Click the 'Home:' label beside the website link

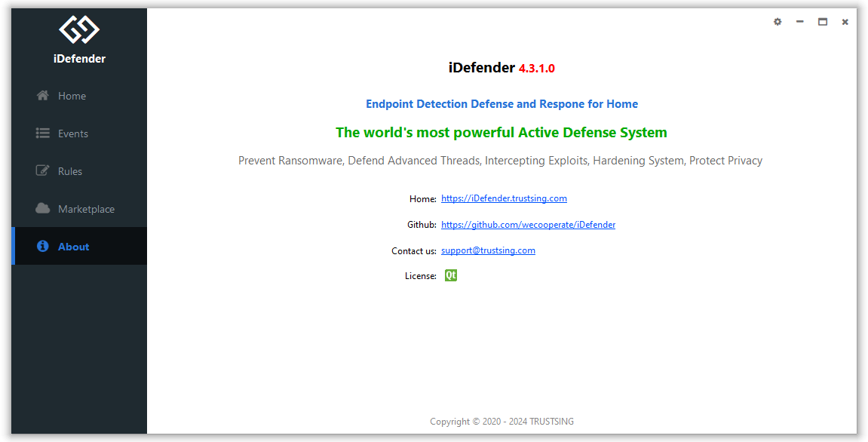click(x=423, y=199)
